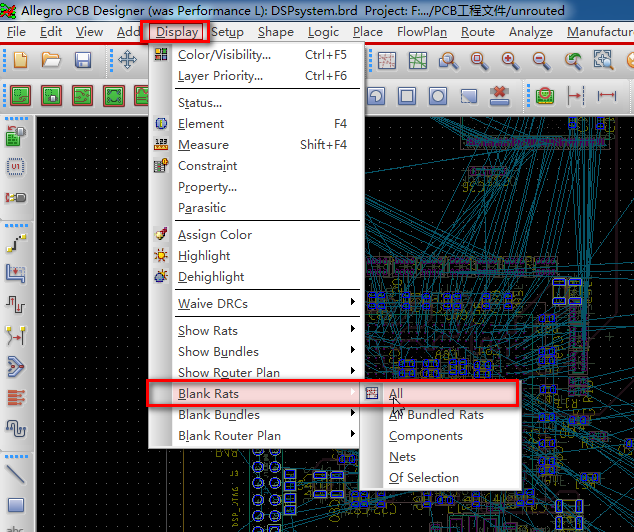Viewport: 634px width, 532px height.
Task: Click the Zoom Out magnifier icon
Action: (x=541, y=61)
